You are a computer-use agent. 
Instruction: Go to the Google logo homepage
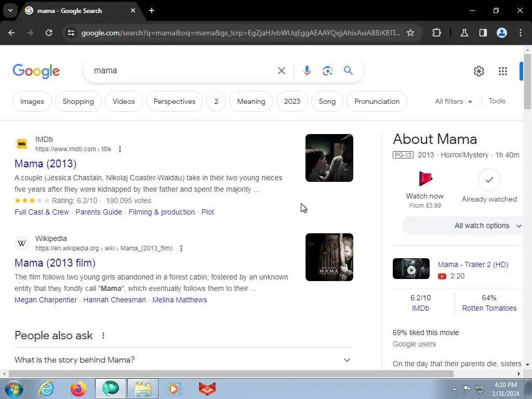pos(36,71)
